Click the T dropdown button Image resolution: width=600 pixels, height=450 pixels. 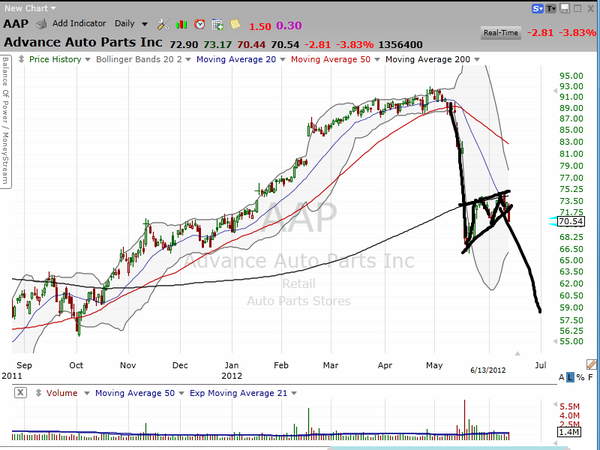551,9
